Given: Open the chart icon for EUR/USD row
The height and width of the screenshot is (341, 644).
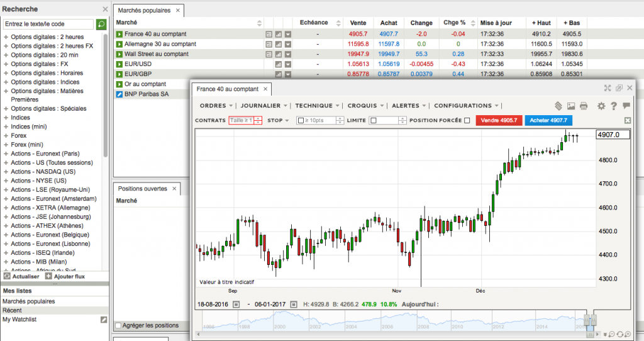Looking at the screenshot, I should 278,64.
